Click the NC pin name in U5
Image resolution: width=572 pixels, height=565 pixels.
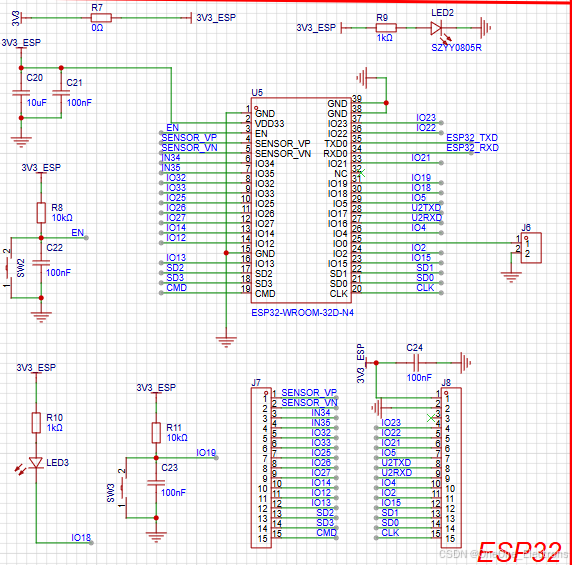point(341,174)
